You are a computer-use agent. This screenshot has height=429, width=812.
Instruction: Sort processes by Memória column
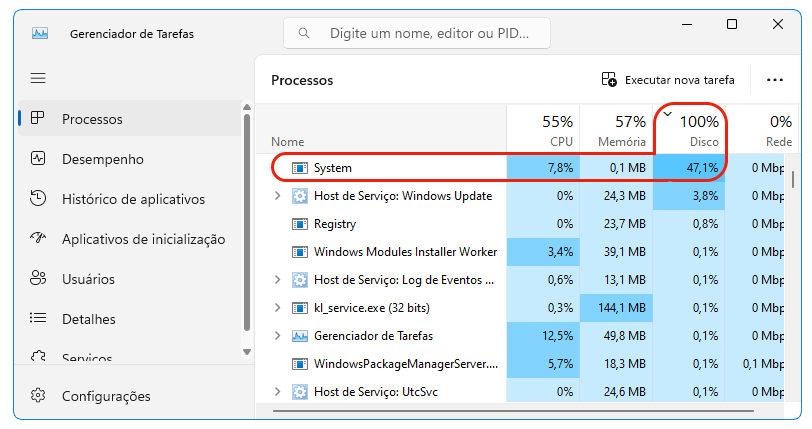point(616,129)
